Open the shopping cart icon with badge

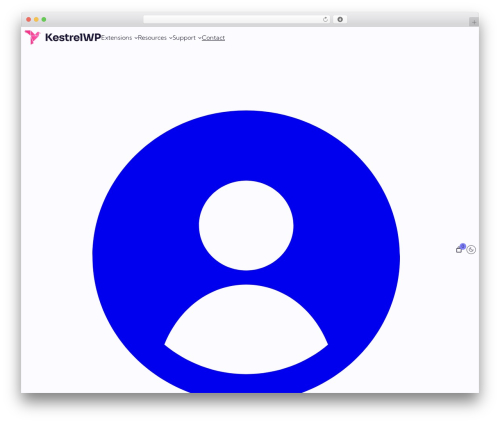pyautogui.click(x=460, y=249)
